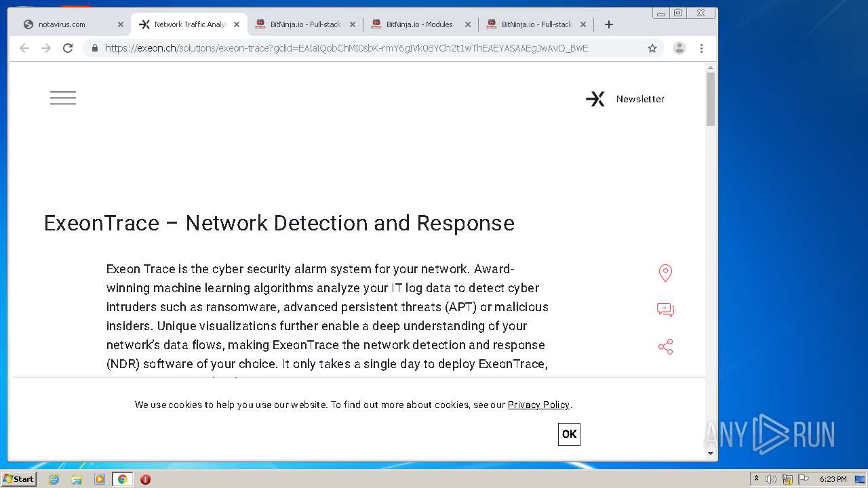View site security lock information

94,48
